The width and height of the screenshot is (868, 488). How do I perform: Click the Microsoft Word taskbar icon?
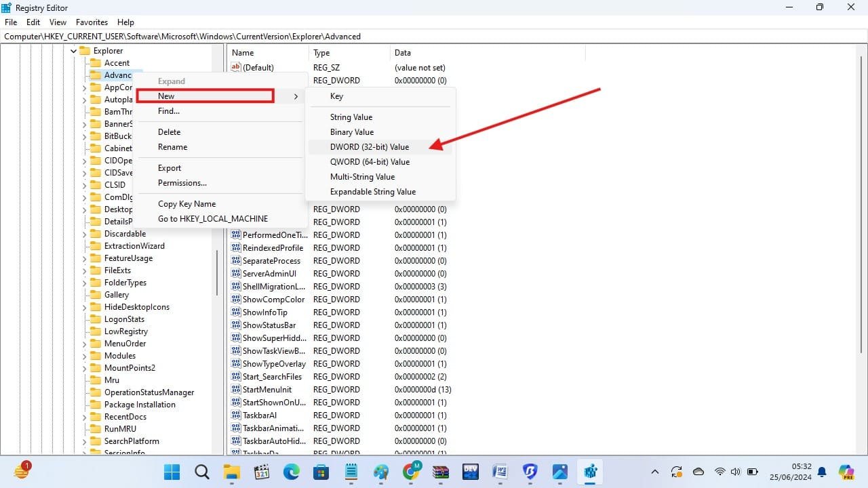point(500,472)
